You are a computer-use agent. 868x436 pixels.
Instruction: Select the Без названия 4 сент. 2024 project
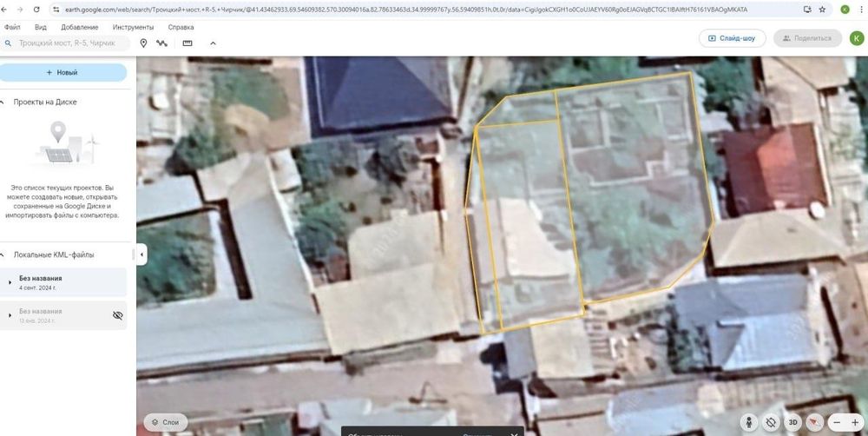coord(63,282)
